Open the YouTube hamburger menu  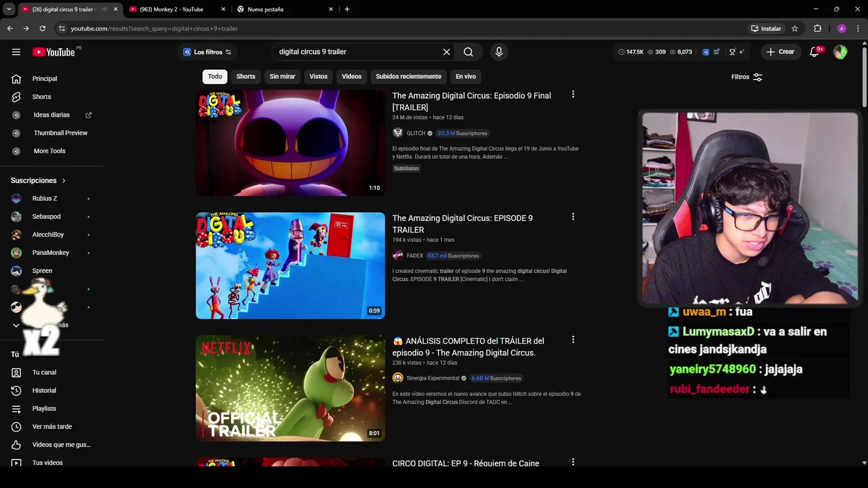pyautogui.click(x=16, y=52)
